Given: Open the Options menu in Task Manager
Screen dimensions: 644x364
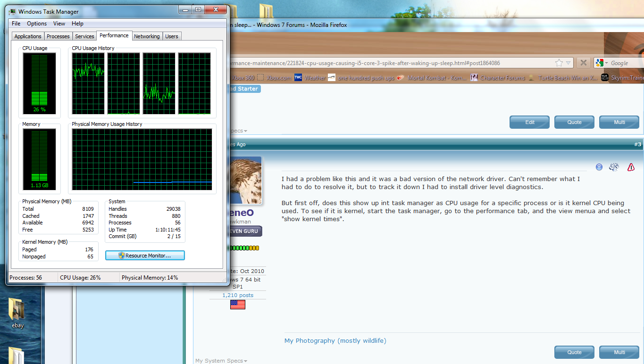Looking at the screenshot, I should (37, 24).
